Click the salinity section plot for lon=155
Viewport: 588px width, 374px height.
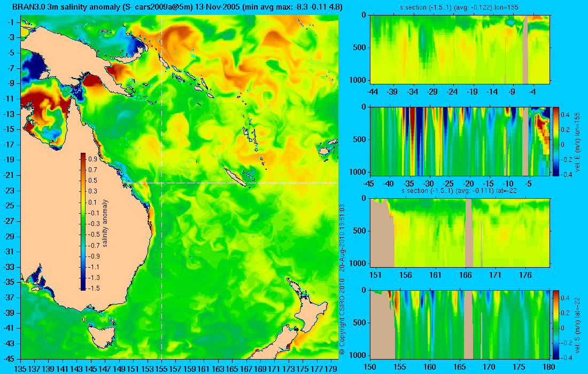[460, 50]
